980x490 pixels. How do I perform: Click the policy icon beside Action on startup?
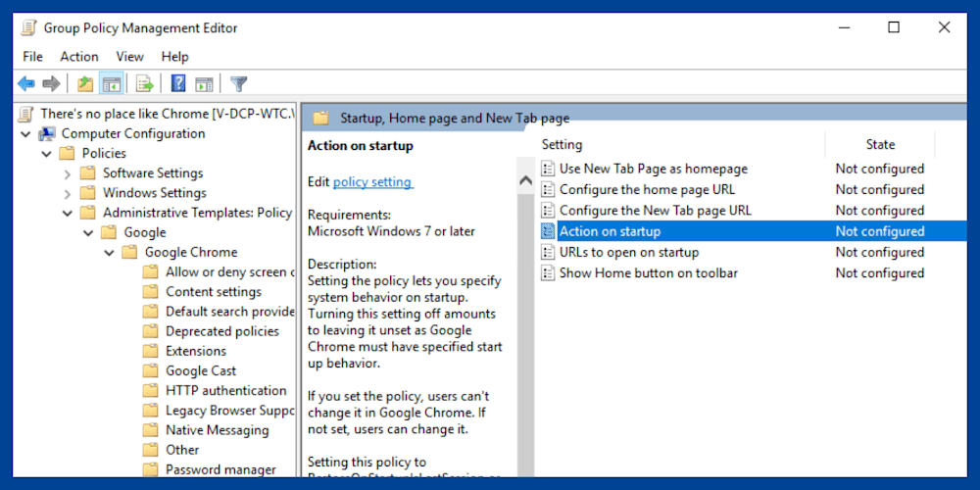(548, 231)
